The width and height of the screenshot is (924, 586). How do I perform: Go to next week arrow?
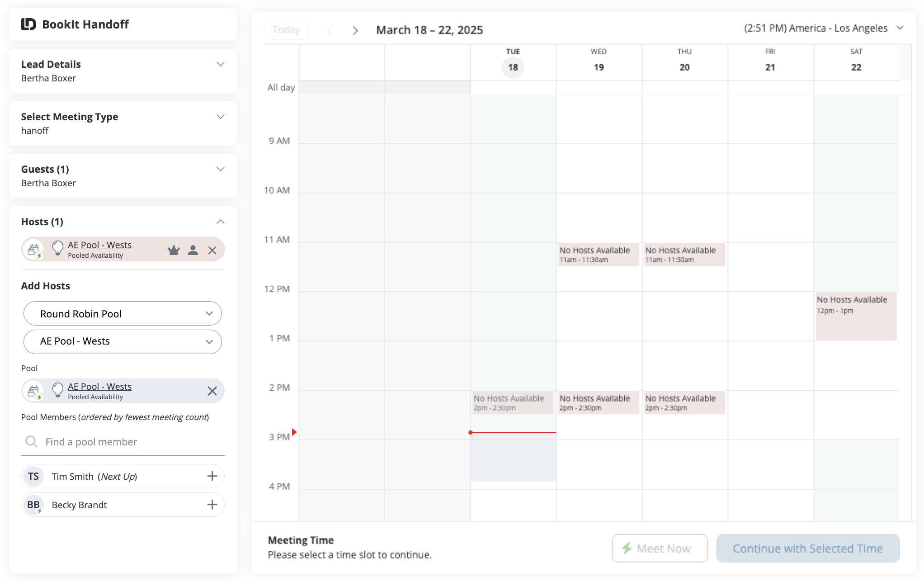[355, 30]
